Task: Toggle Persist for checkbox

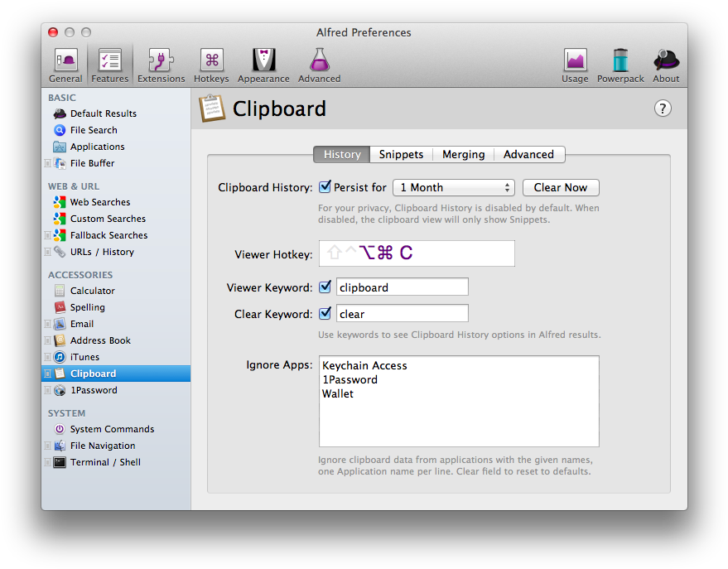Action: [325, 187]
